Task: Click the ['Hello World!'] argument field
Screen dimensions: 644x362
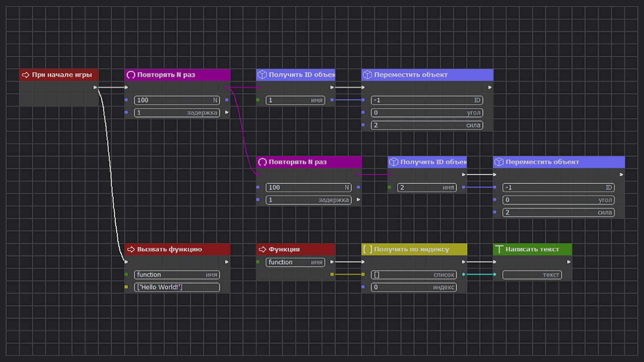Action: [x=177, y=287]
